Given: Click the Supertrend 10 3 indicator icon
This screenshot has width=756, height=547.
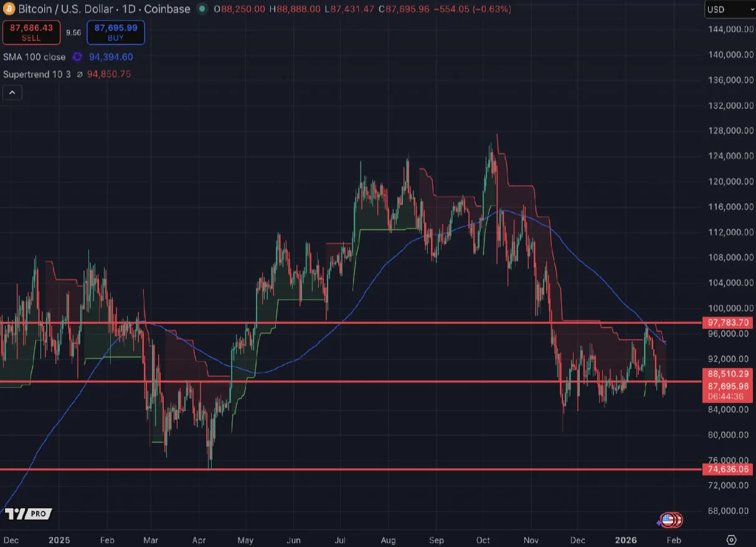Looking at the screenshot, I should click(x=78, y=74).
